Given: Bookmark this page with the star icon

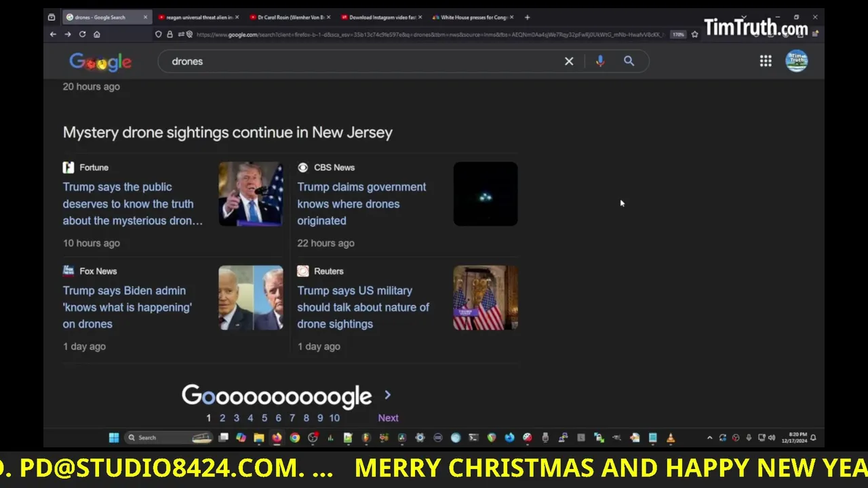Looking at the screenshot, I should pos(694,34).
